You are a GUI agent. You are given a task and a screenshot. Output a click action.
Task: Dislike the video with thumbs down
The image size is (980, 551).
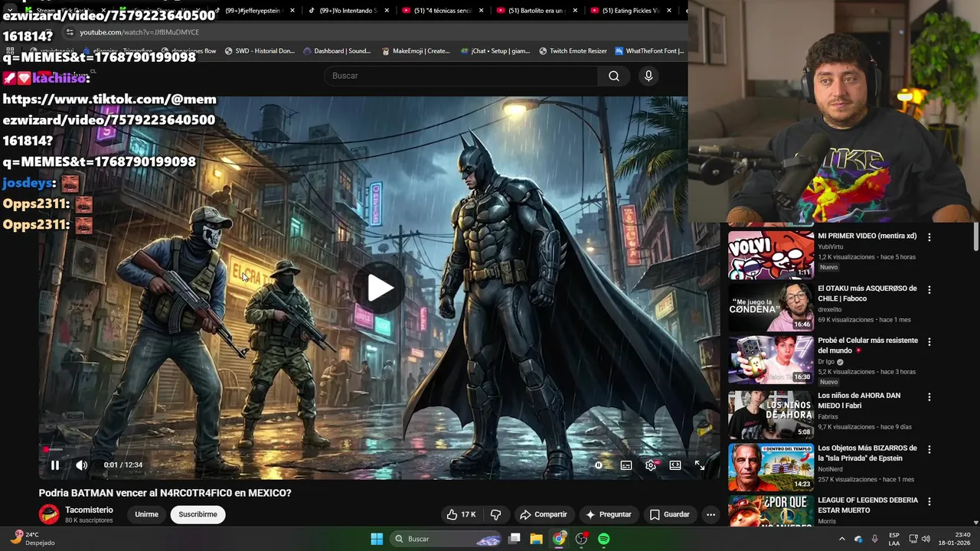pyautogui.click(x=495, y=514)
